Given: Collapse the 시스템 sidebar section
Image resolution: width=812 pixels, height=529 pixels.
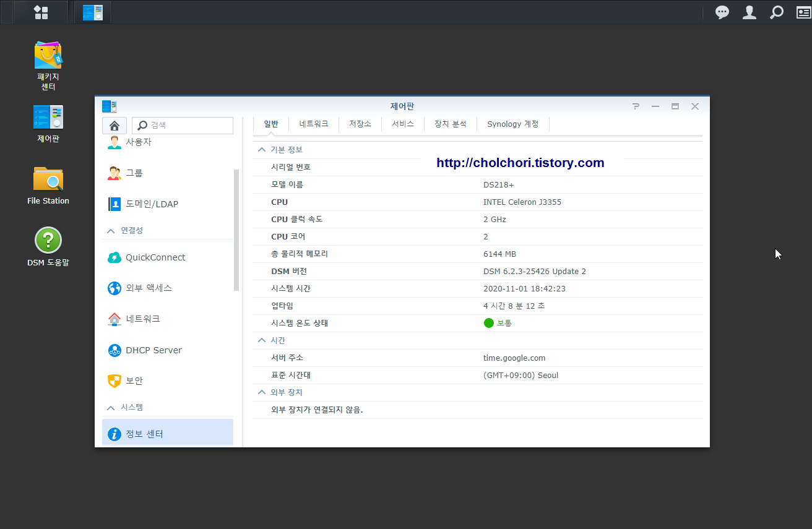Looking at the screenshot, I should coord(111,408).
